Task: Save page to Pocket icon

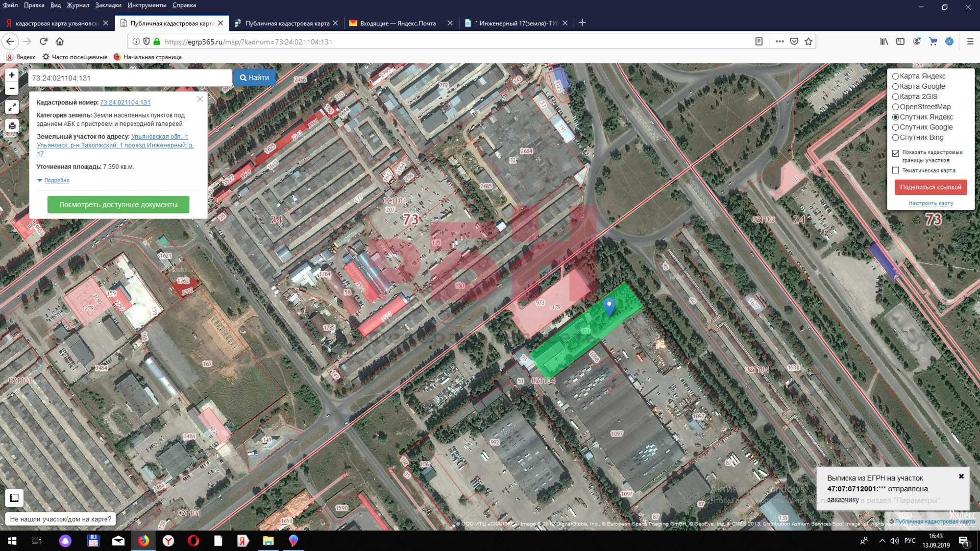Action: [x=794, y=42]
